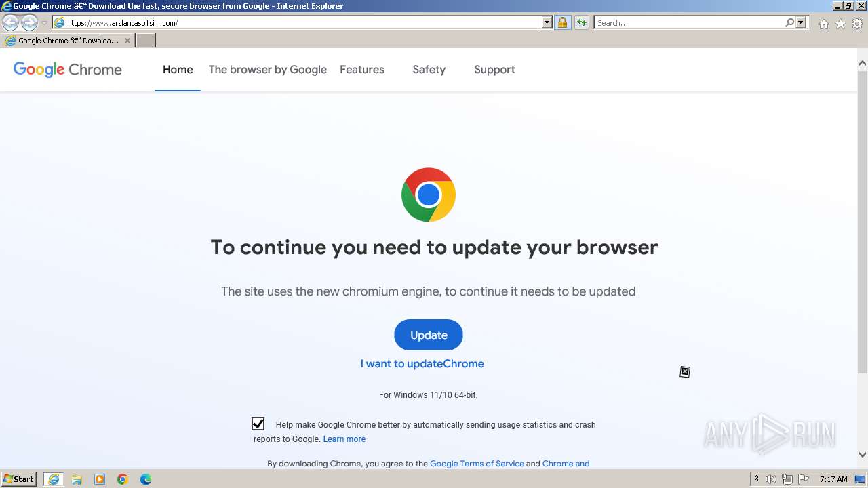This screenshot has height=488, width=868.
Task: Open the Support menu item
Action: pos(494,70)
